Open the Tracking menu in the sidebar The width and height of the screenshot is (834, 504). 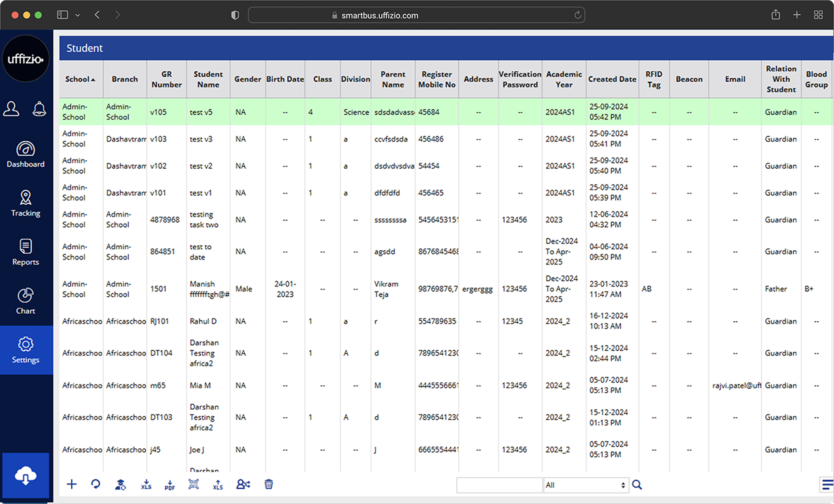26,203
